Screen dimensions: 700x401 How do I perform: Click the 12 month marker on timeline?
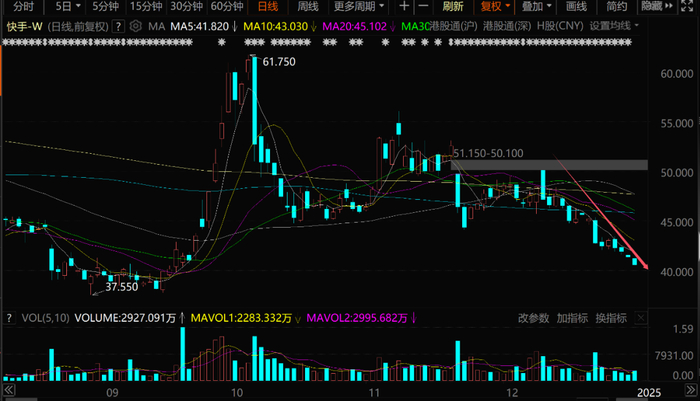512,393
